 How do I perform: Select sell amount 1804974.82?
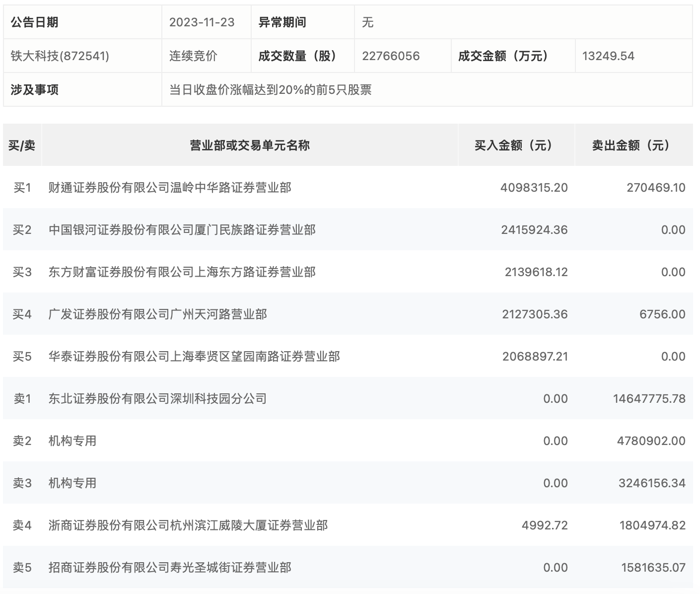click(652, 525)
